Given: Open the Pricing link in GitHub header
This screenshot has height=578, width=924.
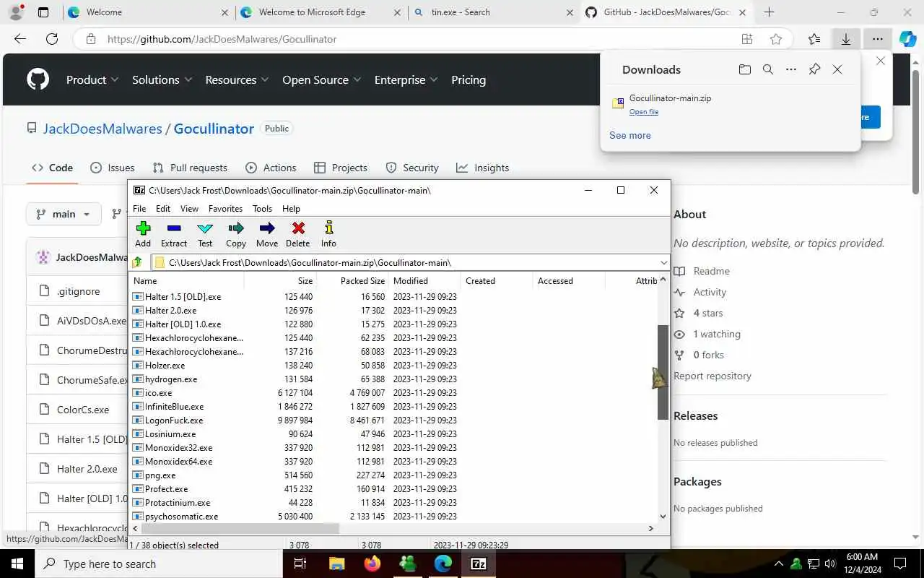Looking at the screenshot, I should pos(468,79).
